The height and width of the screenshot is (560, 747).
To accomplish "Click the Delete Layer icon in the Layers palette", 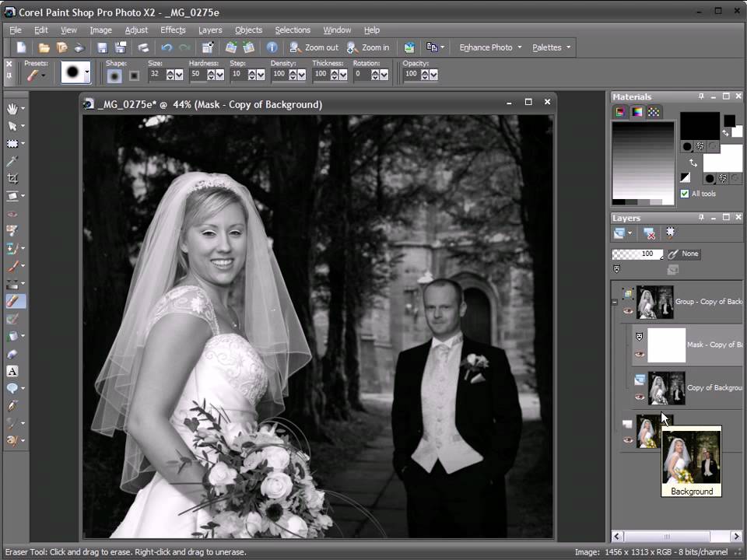I will coord(649,233).
